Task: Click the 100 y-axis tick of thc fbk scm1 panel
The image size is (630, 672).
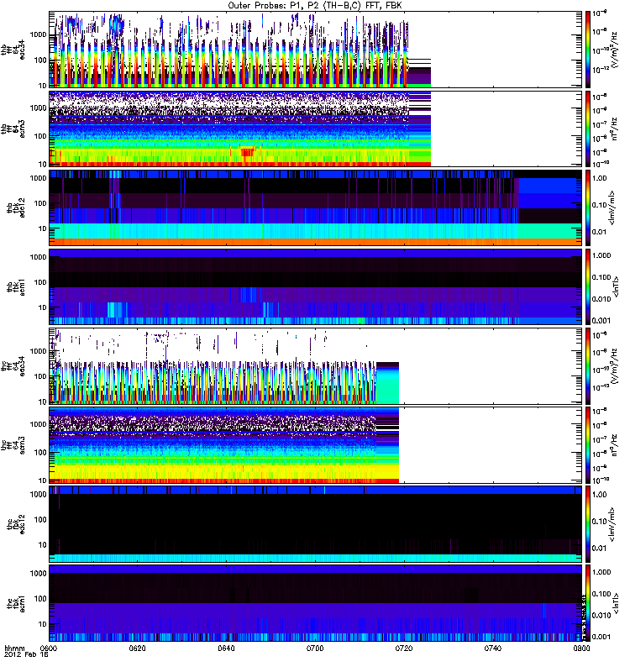Action: click(x=40, y=598)
